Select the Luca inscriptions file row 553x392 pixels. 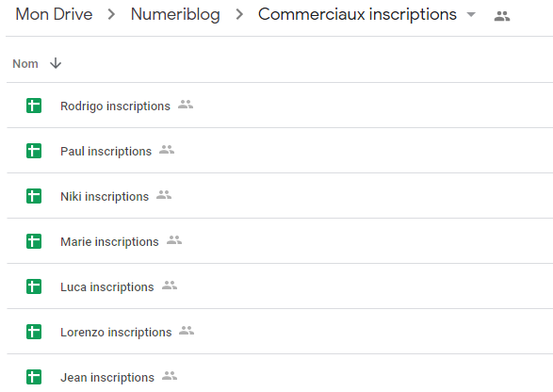[x=280, y=286]
